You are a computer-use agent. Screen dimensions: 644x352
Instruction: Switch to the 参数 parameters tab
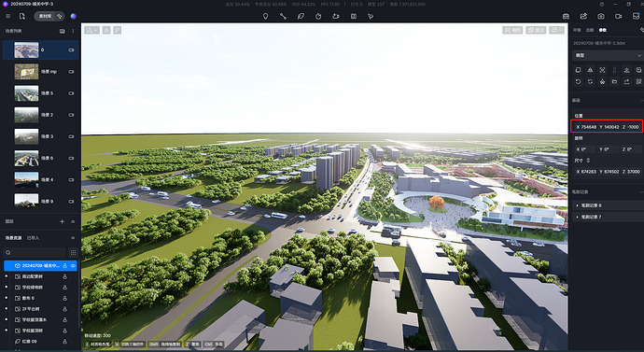[x=603, y=30]
